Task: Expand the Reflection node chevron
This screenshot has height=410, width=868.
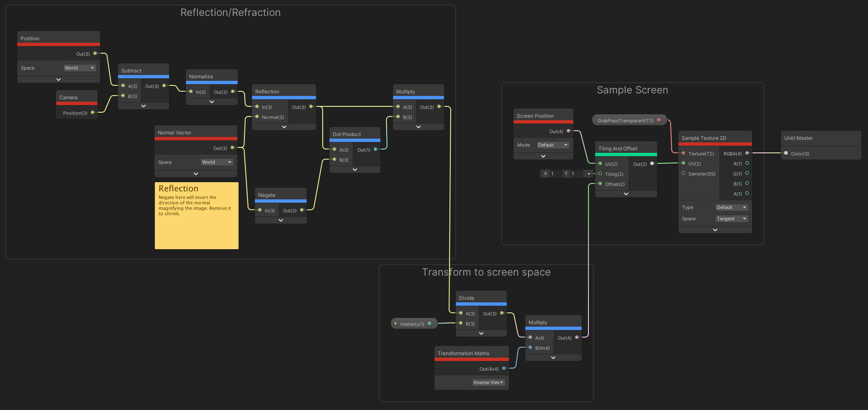Action: point(284,127)
